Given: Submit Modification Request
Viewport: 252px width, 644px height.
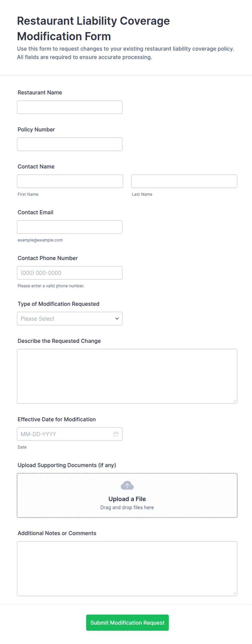Looking at the screenshot, I should (127, 622).
